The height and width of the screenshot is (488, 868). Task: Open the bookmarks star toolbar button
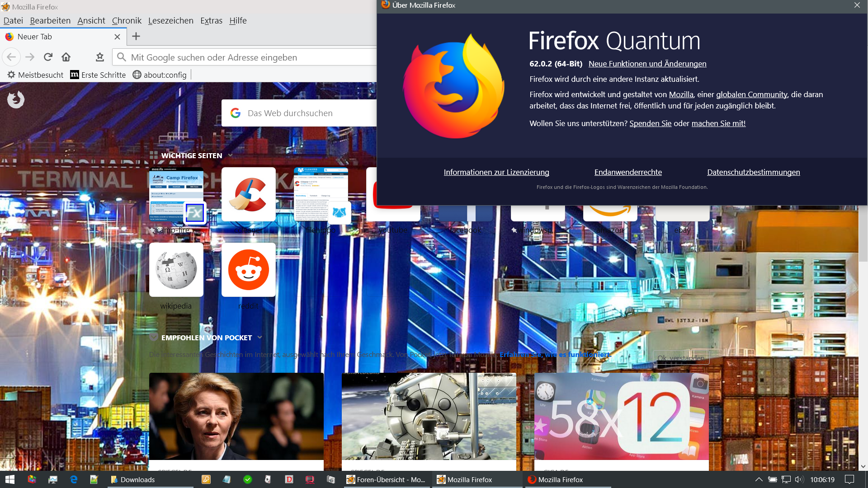(100, 57)
